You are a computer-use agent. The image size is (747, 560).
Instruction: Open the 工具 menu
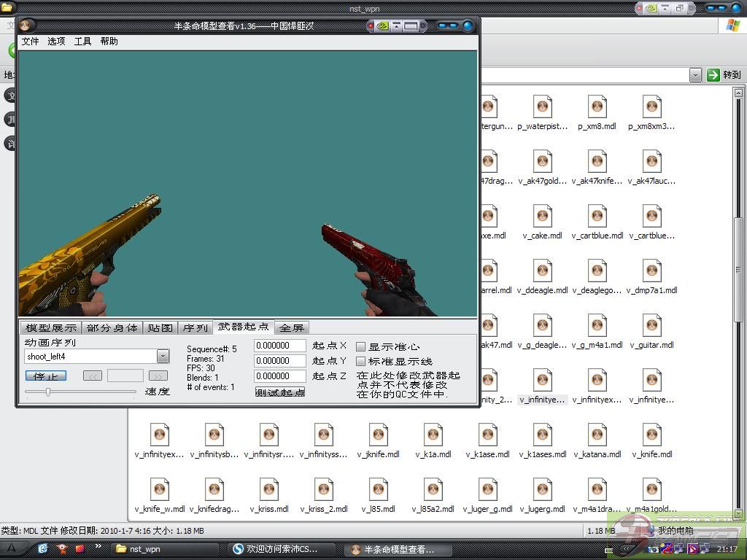83,42
